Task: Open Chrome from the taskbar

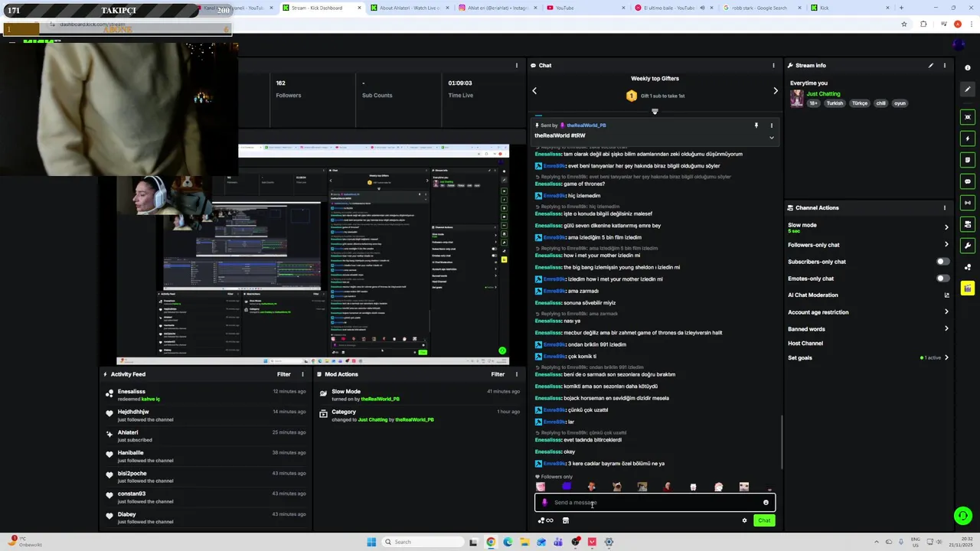Action: tap(491, 542)
